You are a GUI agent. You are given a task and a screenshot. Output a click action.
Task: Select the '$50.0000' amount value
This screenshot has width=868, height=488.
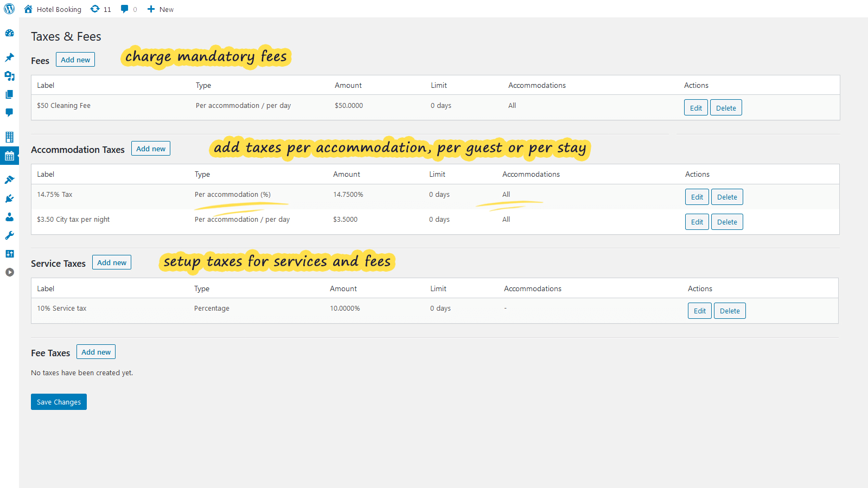click(x=349, y=106)
